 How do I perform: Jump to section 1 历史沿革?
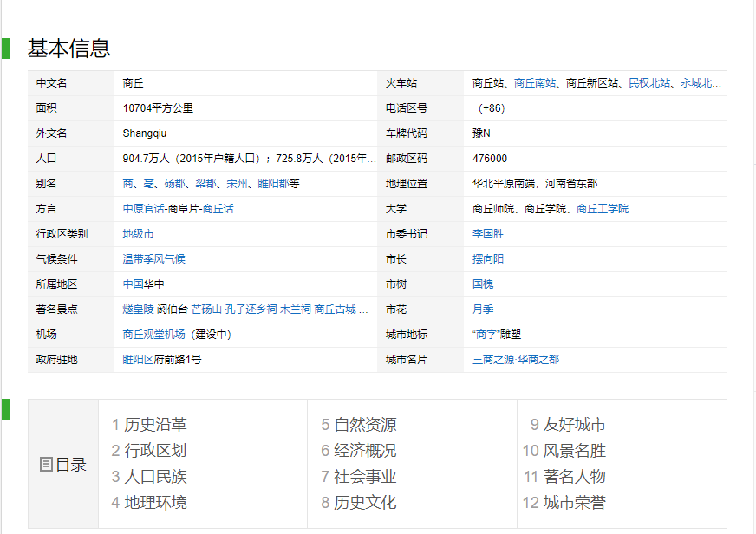click(155, 425)
